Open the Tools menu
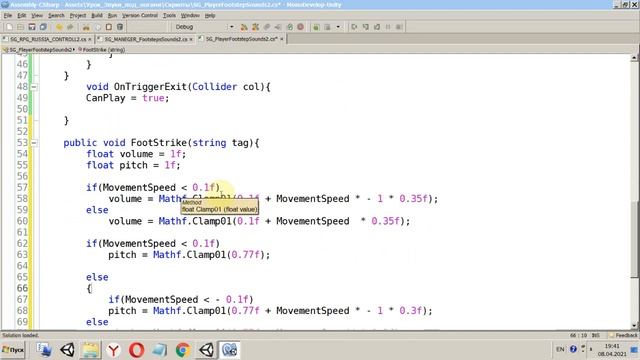This screenshot has width=640, height=360. point(169,16)
